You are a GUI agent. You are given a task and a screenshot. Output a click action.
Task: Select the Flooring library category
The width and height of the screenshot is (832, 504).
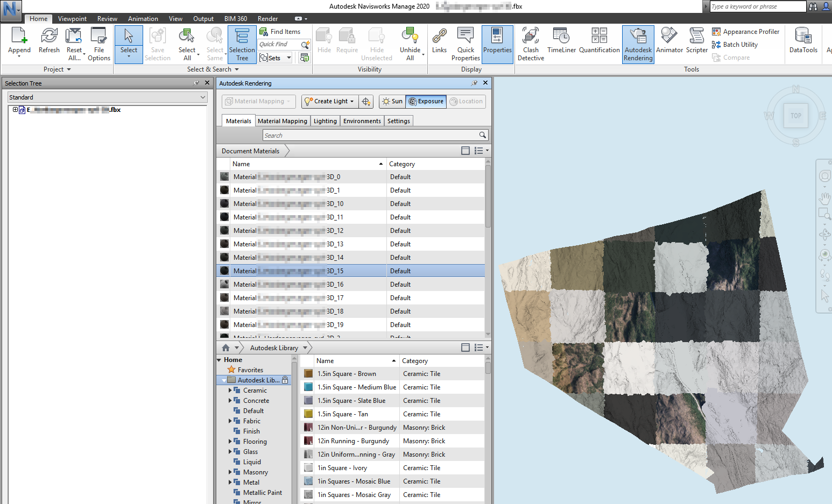click(255, 442)
